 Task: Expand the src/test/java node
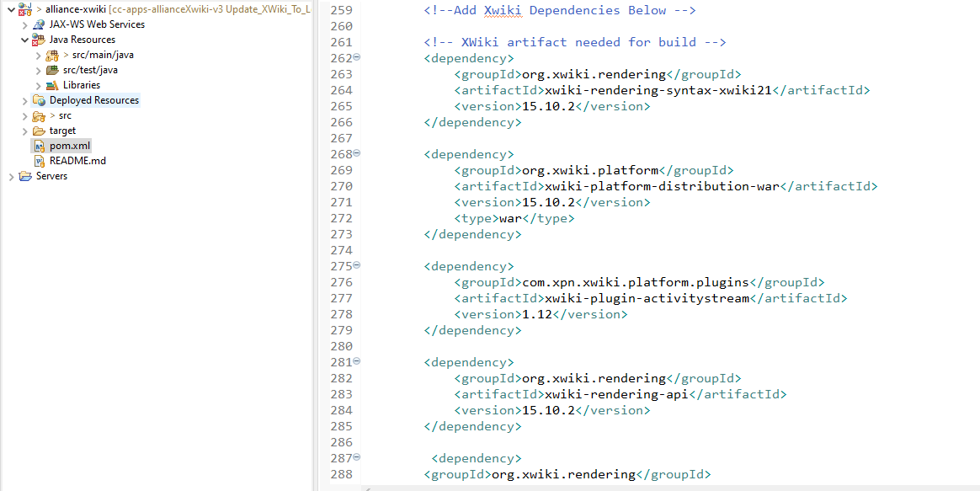coord(38,70)
